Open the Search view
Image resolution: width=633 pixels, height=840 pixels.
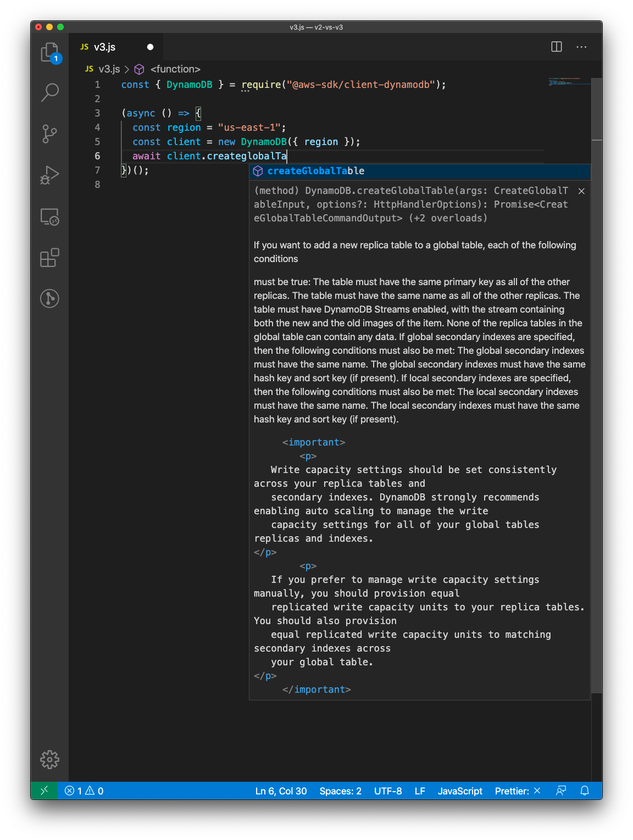49,93
